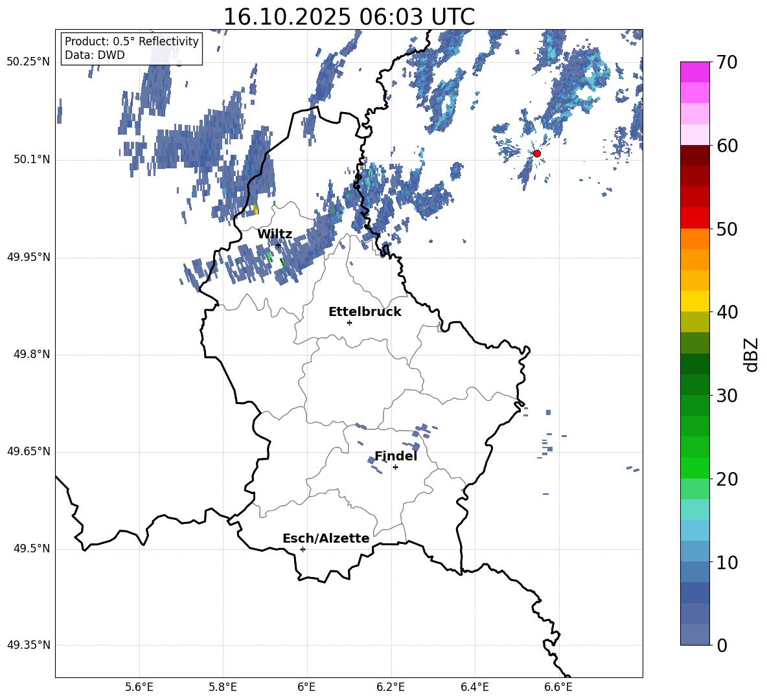Click the yellow high-reflectivity pixel northwest of Wiltz
The image size is (767, 700).
coord(255,210)
